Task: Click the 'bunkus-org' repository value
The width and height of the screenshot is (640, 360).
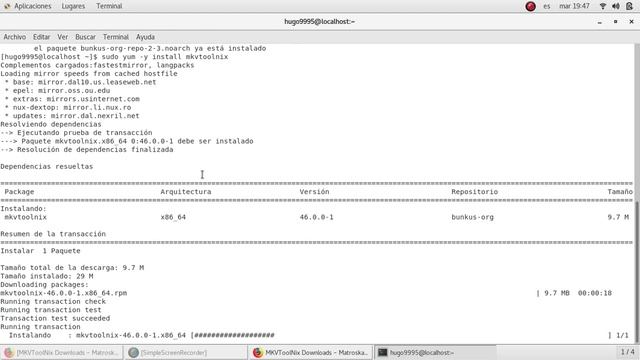Action: 472,217
